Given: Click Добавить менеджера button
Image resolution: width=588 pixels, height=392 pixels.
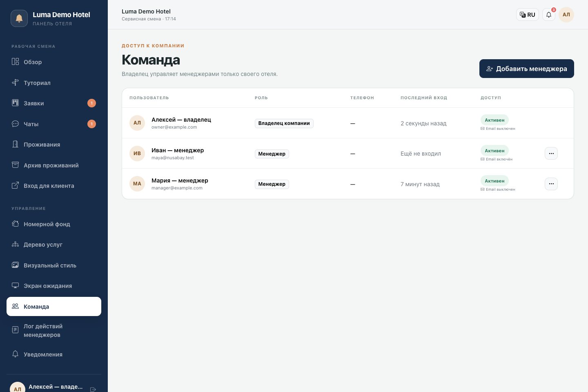Looking at the screenshot, I should click(x=527, y=69).
